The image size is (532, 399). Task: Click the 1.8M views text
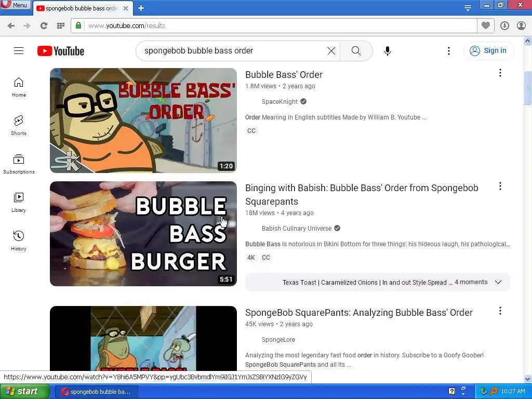[x=261, y=86]
